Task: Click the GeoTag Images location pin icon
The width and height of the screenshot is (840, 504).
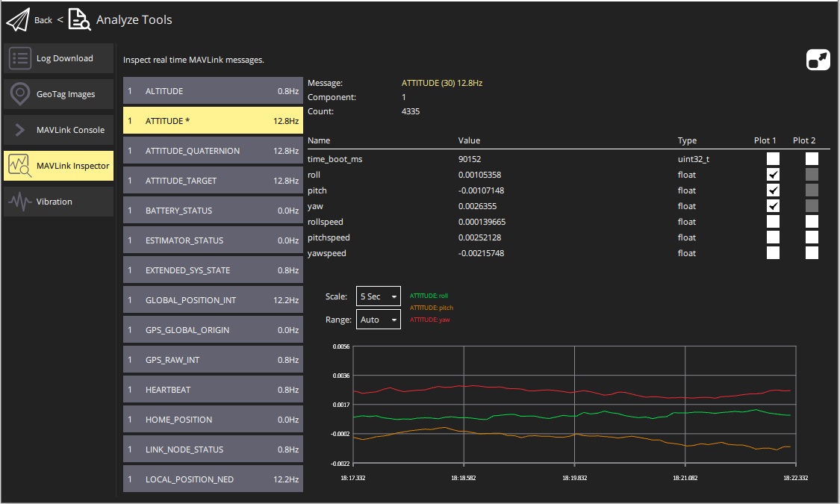Action: 18,93
